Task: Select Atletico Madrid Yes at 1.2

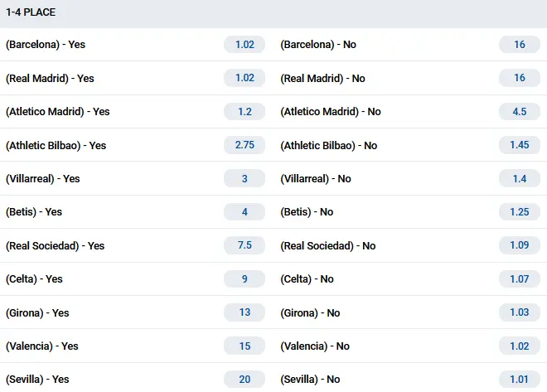Action: 244,111
